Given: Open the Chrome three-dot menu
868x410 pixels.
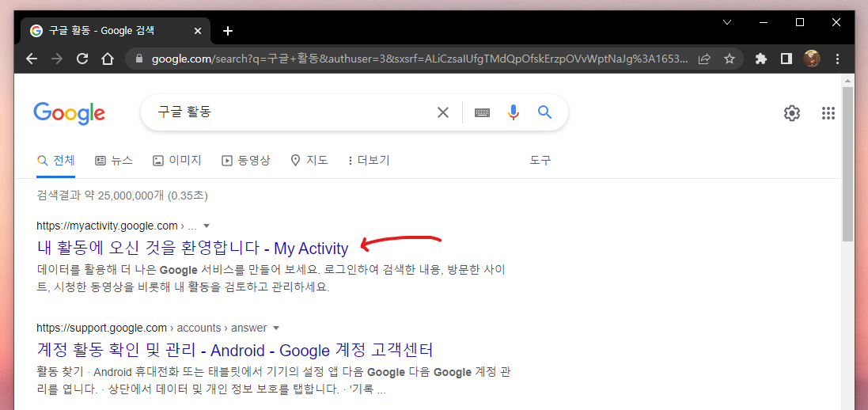Looking at the screenshot, I should pos(837,59).
